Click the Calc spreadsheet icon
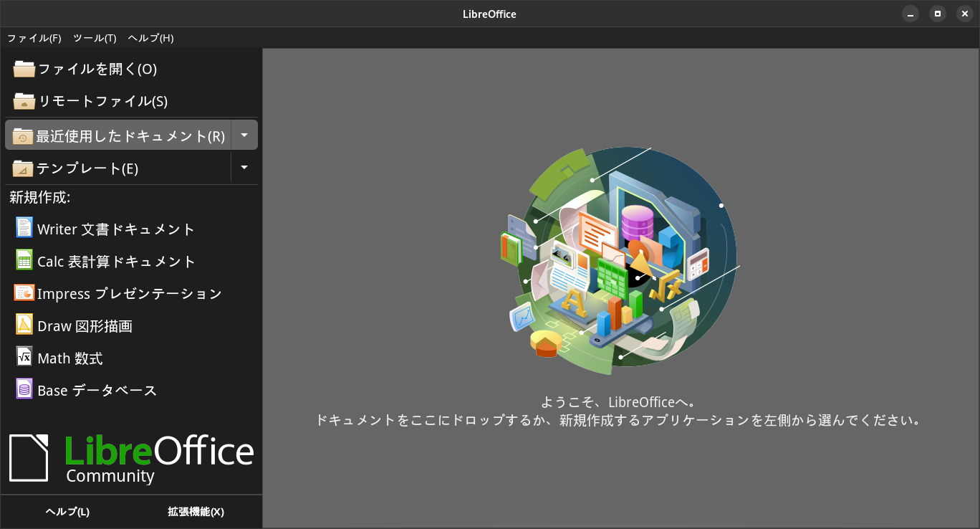 24,260
